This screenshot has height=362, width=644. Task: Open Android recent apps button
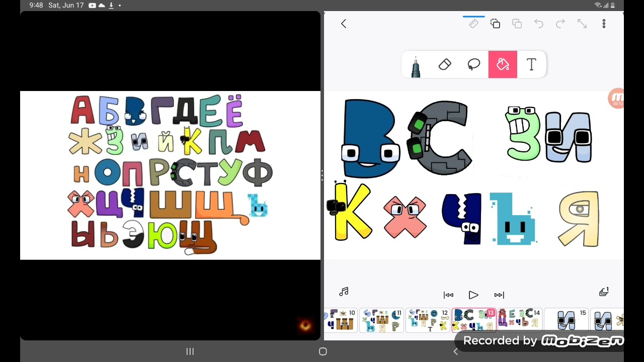pyautogui.click(x=190, y=351)
